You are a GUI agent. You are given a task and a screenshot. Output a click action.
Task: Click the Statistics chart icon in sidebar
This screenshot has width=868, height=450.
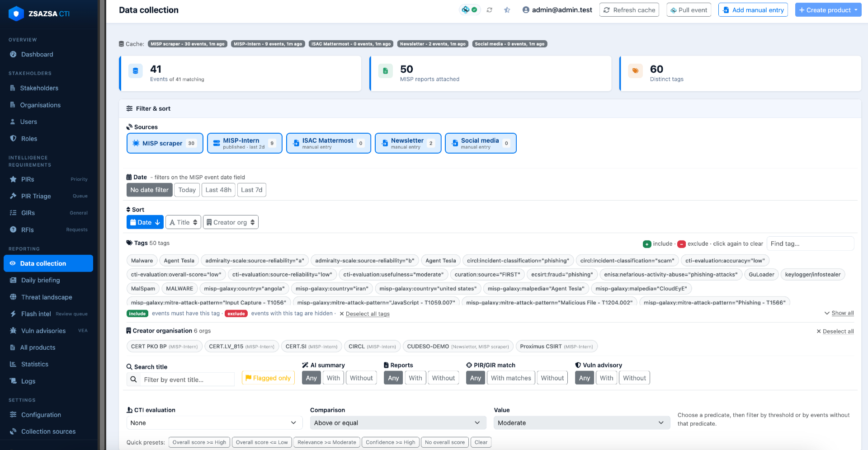click(13, 364)
